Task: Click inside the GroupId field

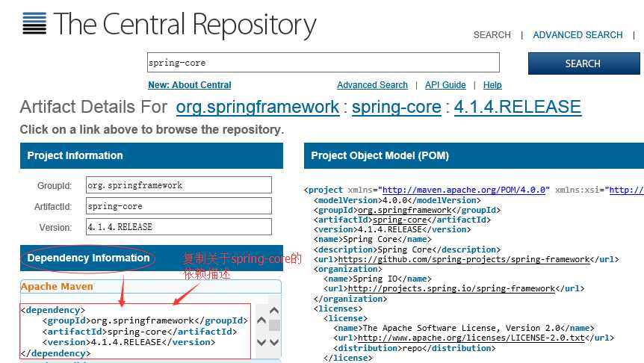Action: (179, 185)
